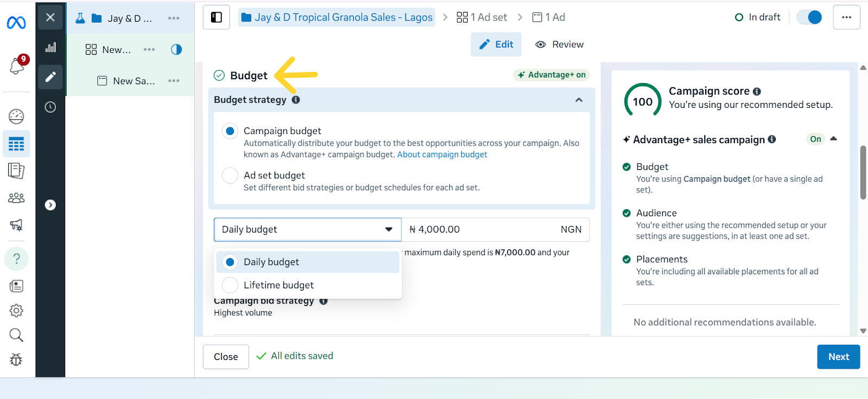The width and height of the screenshot is (868, 399).
Task: Select the Account Overview speedometer icon
Action: pos(16,116)
